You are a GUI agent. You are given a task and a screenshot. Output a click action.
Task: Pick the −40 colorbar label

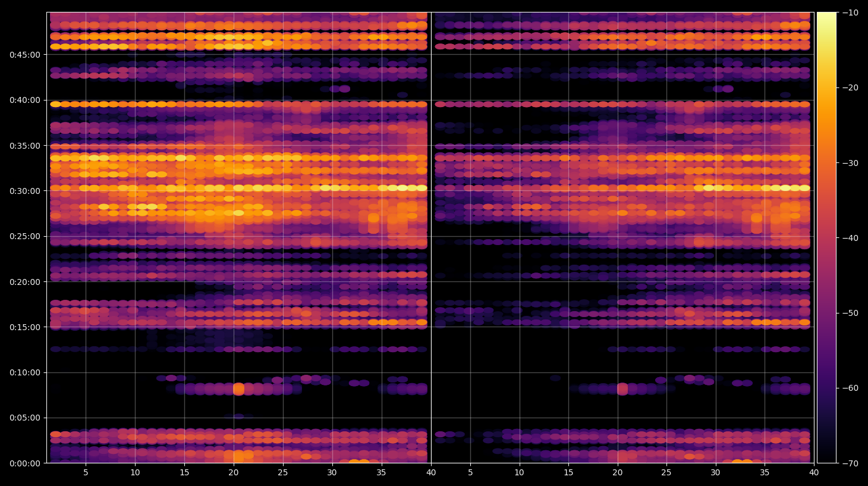[x=850, y=238]
